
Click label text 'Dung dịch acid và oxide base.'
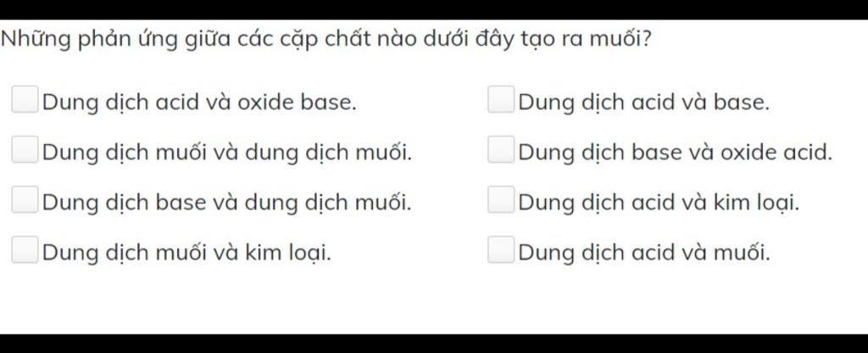(x=199, y=103)
